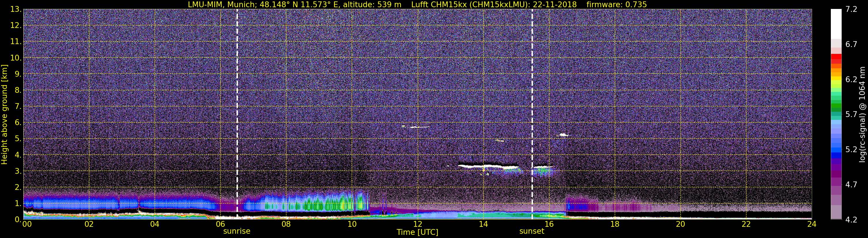Click the colorbar value '4.2'
This screenshot has height=238, width=868.
pyautogui.click(x=851, y=220)
